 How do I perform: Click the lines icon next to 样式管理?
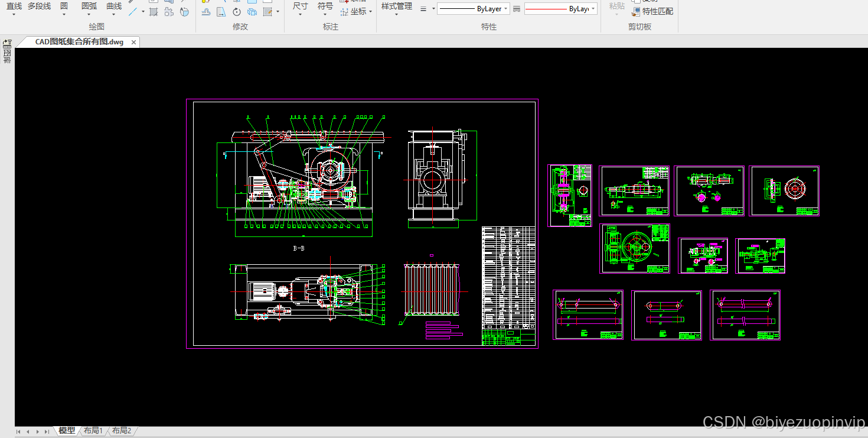423,9
